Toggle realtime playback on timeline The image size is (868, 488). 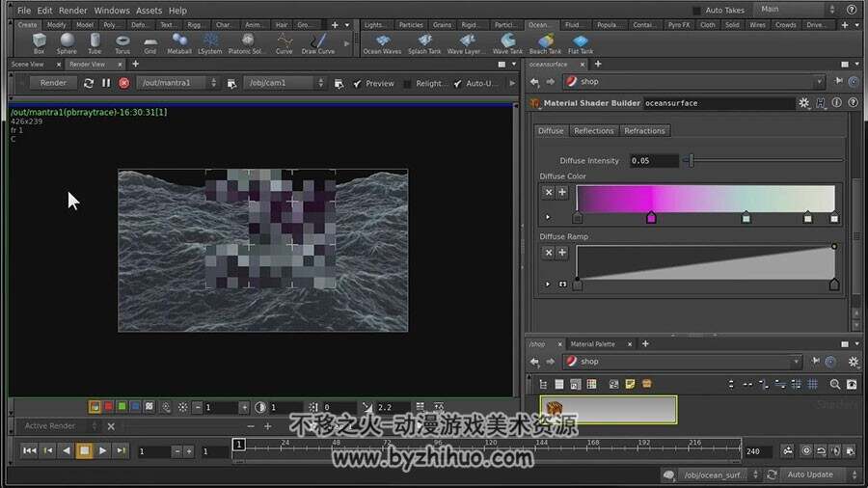click(806, 451)
